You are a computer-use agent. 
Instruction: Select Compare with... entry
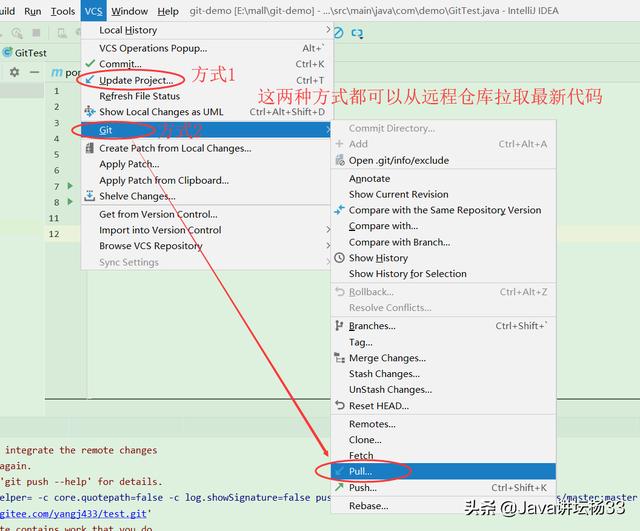pyautogui.click(x=443, y=226)
